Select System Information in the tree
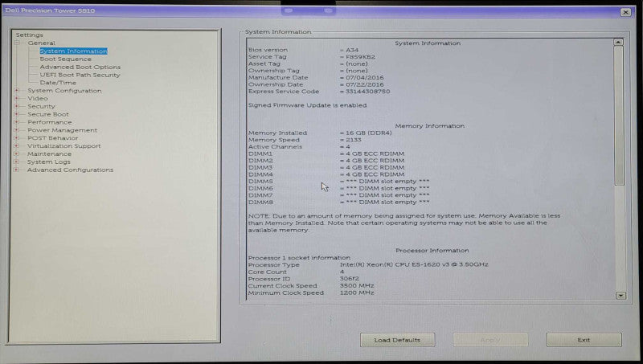The image size is (643, 364). point(73,51)
